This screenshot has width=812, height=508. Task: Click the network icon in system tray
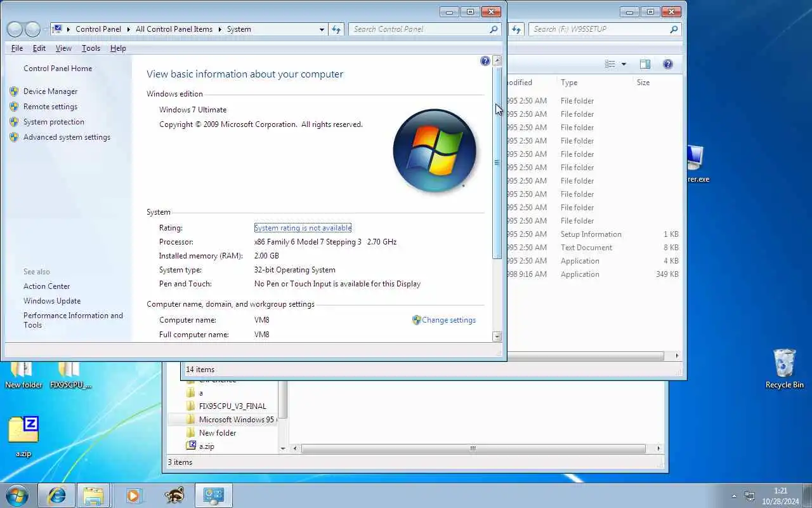tap(749, 496)
